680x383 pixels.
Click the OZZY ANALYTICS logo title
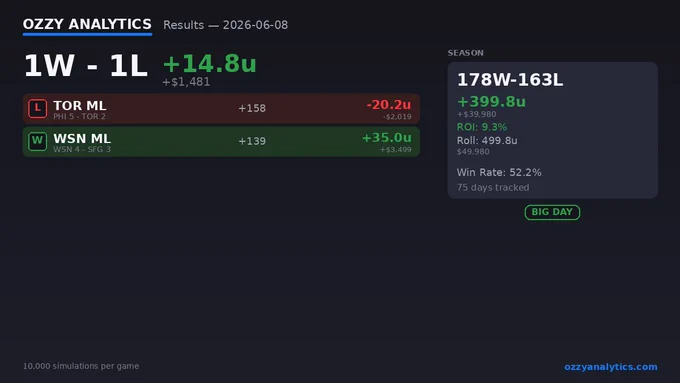[87, 24]
